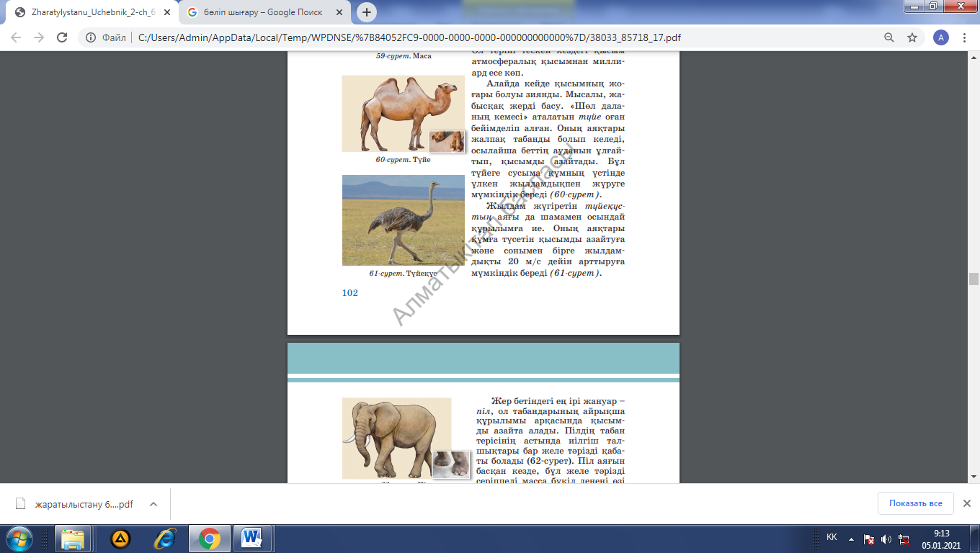Screen dimensions: 980x553
Task: Open the zoom magnifier in address bar
Action: [x=889, y=37]
